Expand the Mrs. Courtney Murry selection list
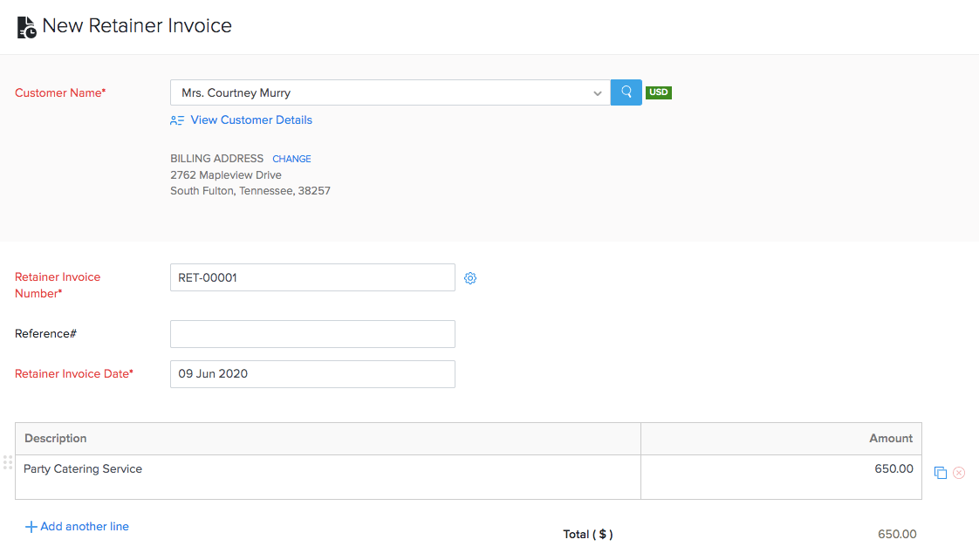Viewport: 979px width, 560px height. (597, 92)
